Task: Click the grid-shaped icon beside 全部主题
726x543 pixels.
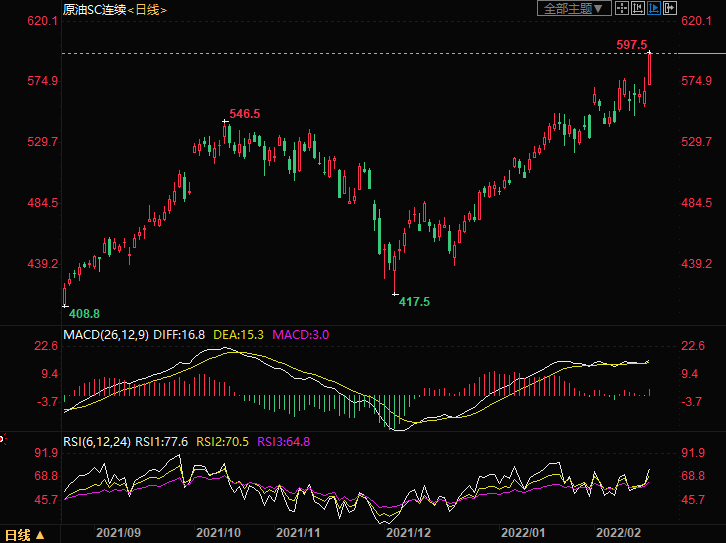Action: [621, 9]
